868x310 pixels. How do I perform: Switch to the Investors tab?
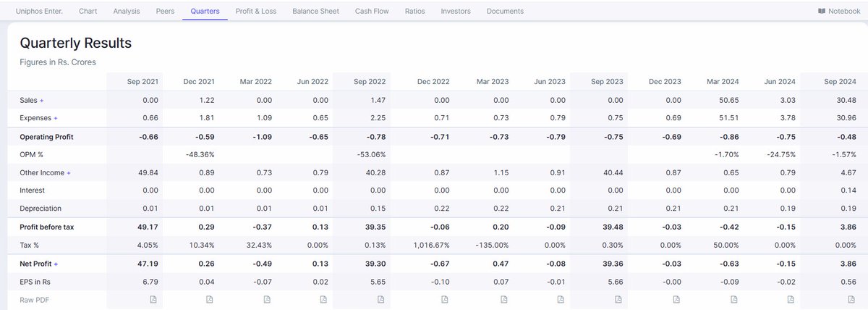456,12
